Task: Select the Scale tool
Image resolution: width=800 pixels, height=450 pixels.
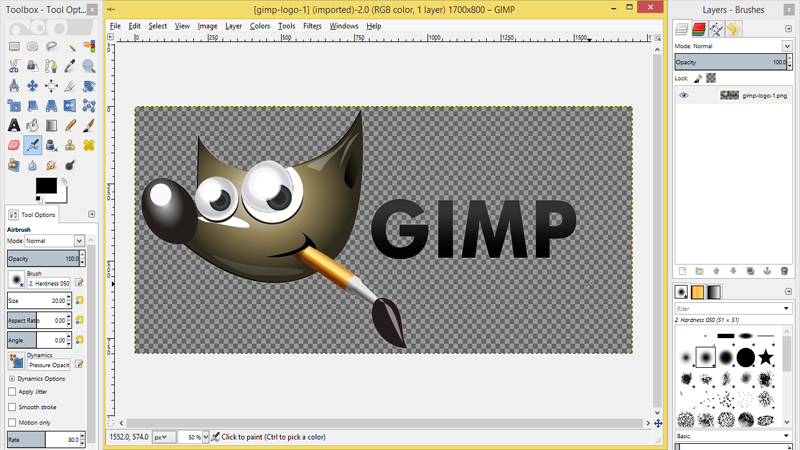Action: tap(14, 106)
